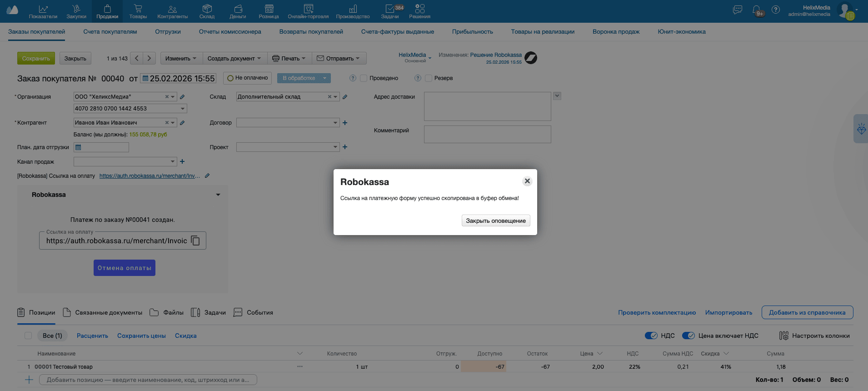Toggle the Цена включает НДС switch
The height and width of the screenshot is (391, 868).
(x=688, y=336)
